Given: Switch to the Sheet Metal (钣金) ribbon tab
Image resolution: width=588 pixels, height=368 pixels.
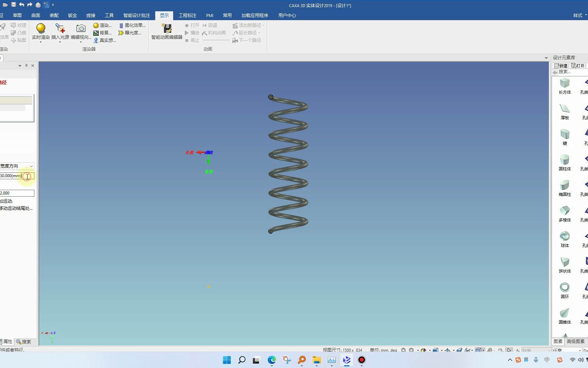Looking at the screenshot, I should (x=72, y=15).
